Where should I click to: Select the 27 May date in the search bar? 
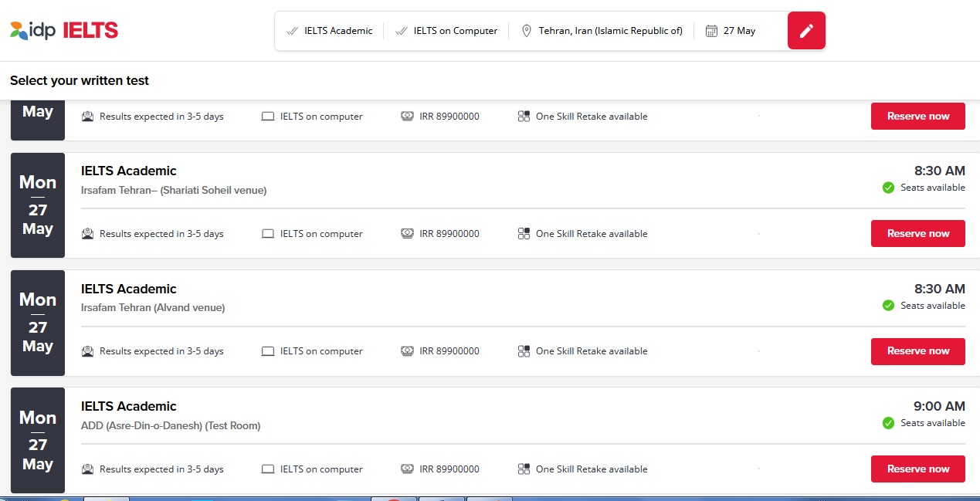pos(739,31)
